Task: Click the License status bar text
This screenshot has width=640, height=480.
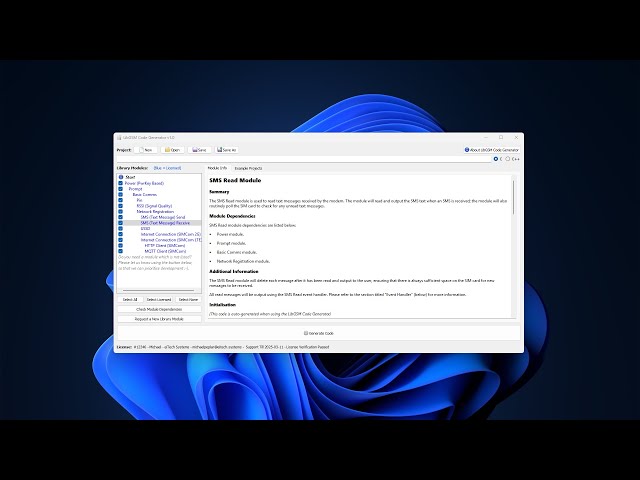Action: (223, 347)
